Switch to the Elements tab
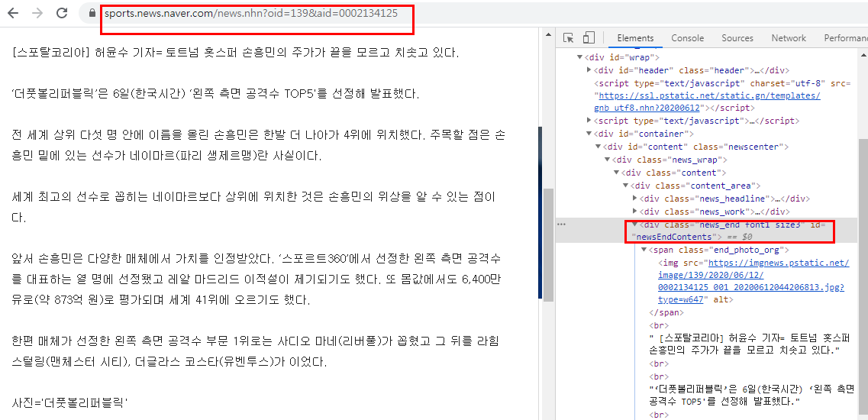Image resolution: width=868 pixels, height=420 pixels. point(635,38)
